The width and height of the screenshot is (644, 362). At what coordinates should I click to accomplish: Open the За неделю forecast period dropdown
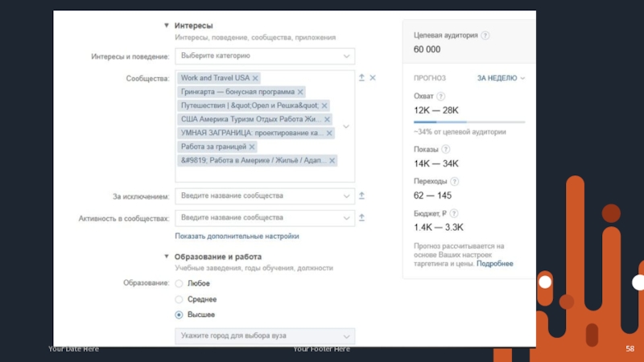(x=501, y=78)
